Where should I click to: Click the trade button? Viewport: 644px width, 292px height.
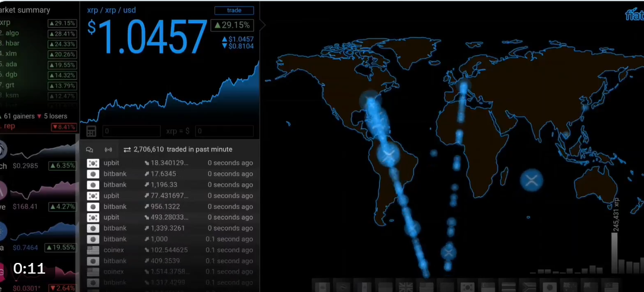(234, 11)
